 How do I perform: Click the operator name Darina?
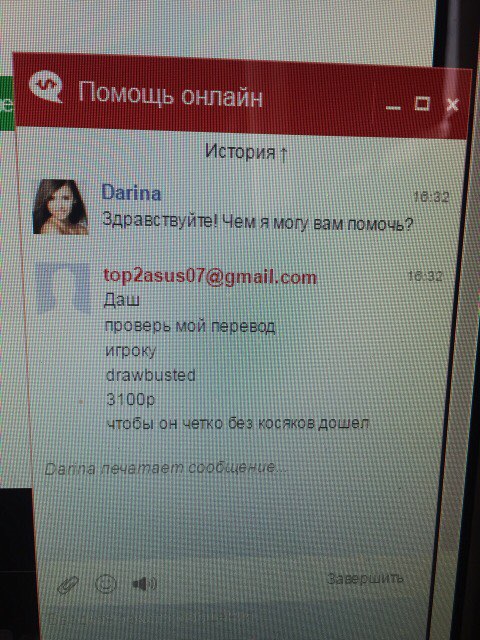click(x=131, y=192)
